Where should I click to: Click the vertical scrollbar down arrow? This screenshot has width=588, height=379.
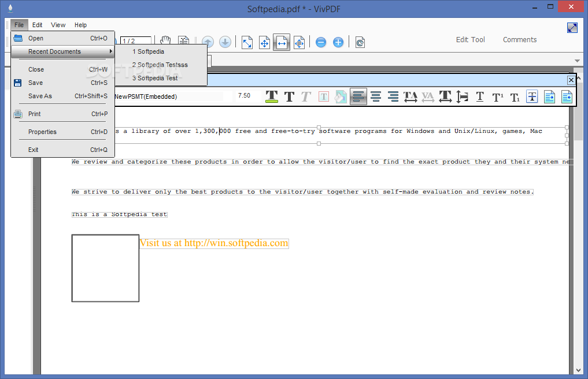coord(578,370)
